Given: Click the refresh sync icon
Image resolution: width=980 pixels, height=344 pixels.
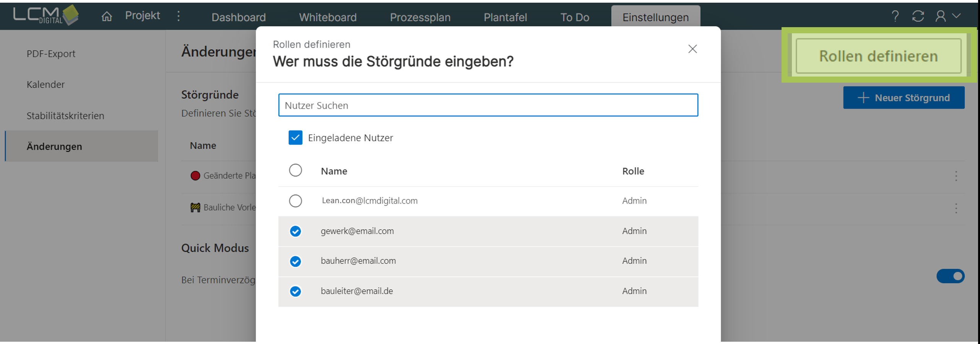Looking at the screenshot, I should click(x=918, y=16).
